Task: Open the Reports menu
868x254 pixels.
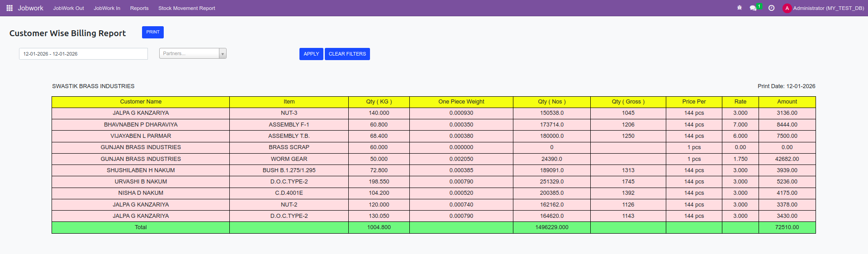Action: pos(139,8)
